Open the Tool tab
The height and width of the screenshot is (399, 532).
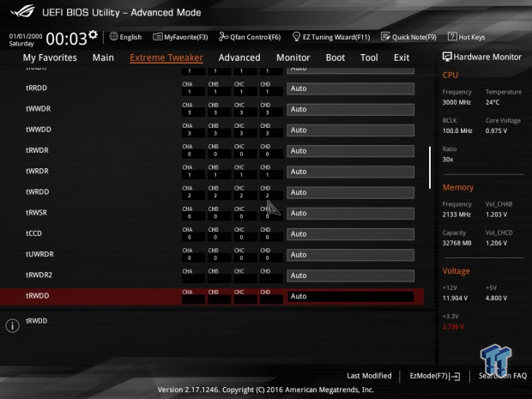(x=369, y=57)
